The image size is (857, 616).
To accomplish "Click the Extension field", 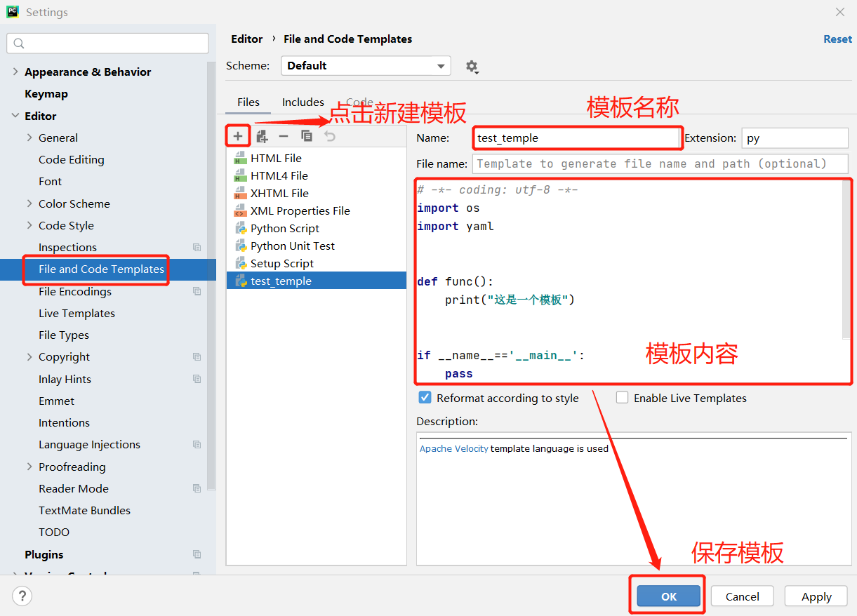I will tap(795, 138).
